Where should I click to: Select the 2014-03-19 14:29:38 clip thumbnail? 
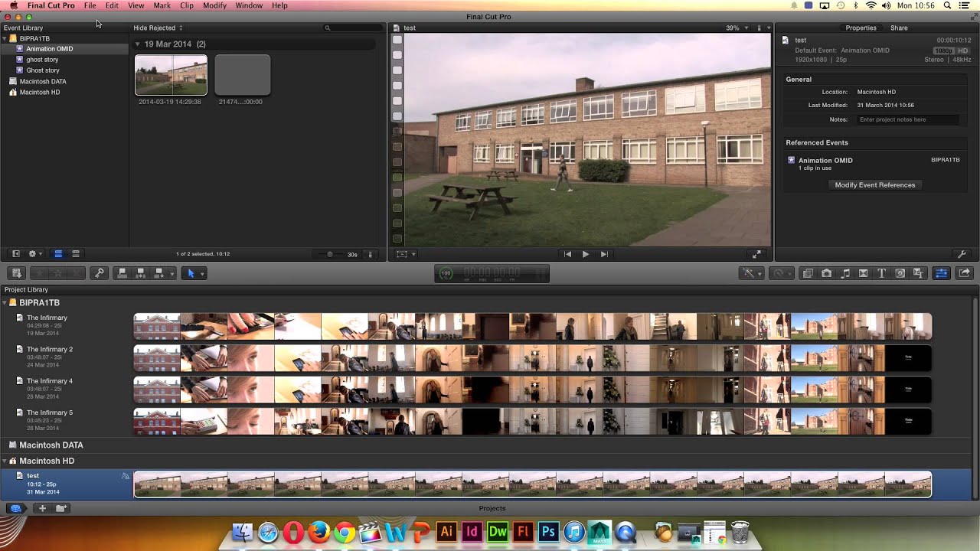tap(171, 75)
